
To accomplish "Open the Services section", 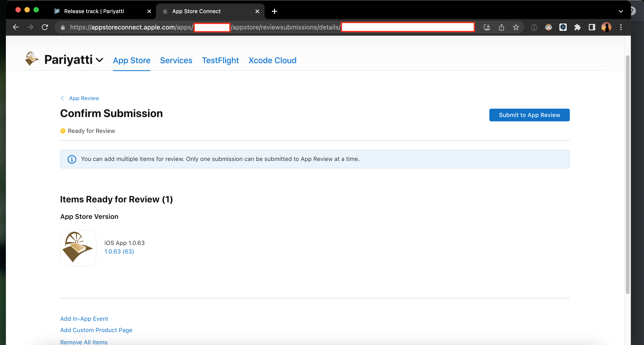I will [x=176, y=60].
